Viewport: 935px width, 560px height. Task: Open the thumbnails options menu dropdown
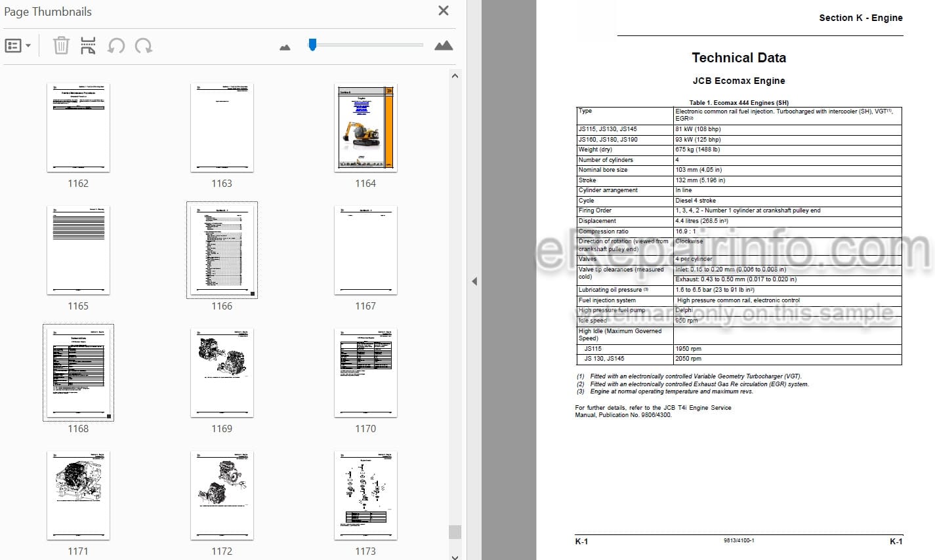click(x=18, y=46)
